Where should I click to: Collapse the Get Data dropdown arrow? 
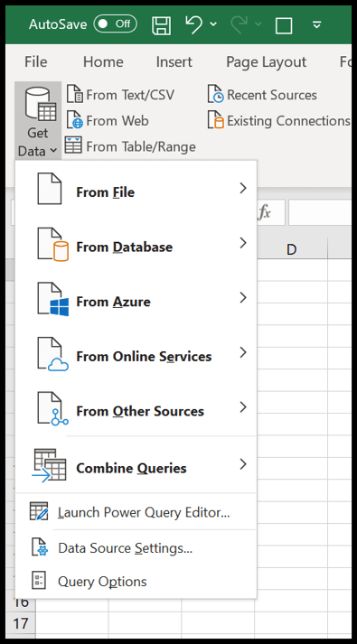click(53, 151)
